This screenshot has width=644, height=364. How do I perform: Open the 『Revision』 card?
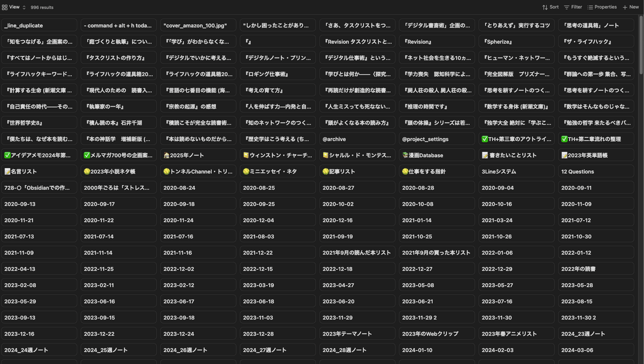[437, 42]
